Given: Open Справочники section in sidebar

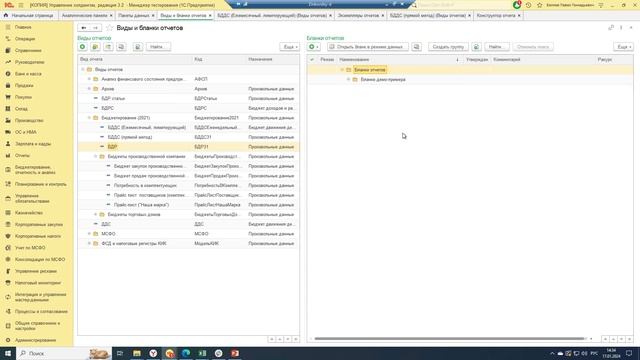Looking at the screenshot, I should click(28, 50).
